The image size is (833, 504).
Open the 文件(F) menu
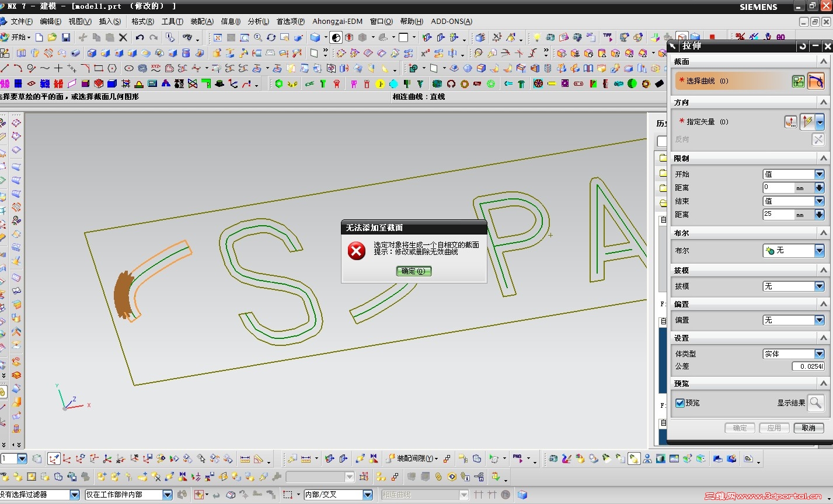pos(22,22)
